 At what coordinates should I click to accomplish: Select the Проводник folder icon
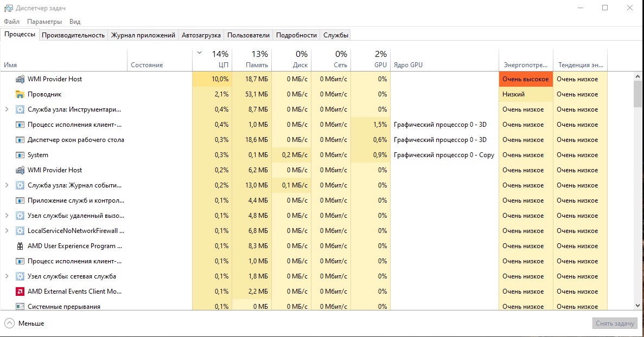[x=20, y=94]
